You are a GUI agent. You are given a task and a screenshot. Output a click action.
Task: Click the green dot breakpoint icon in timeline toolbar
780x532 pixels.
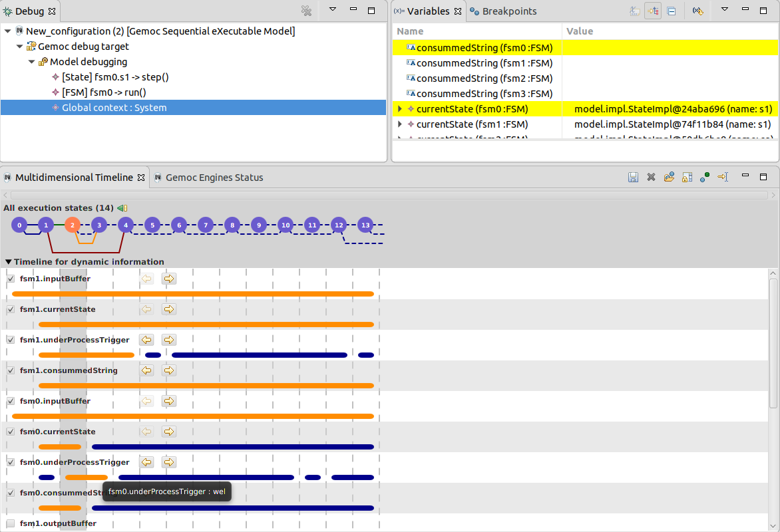(x=705, y=177)
